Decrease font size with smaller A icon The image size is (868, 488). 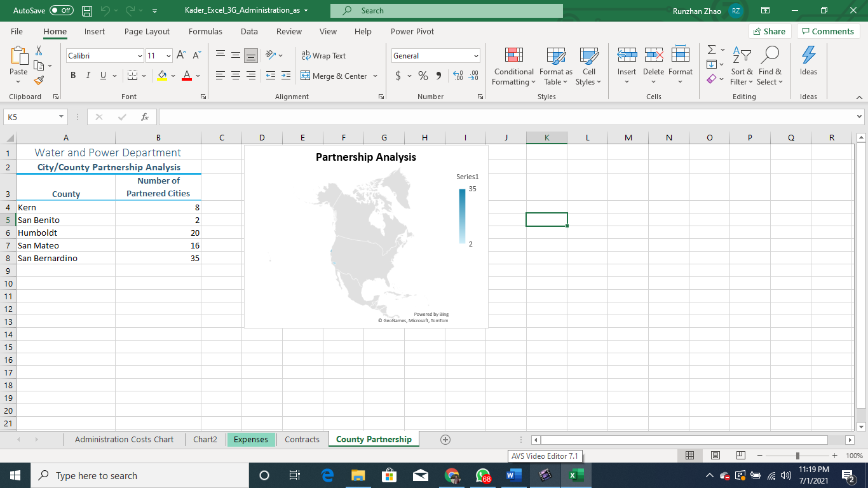196,56
